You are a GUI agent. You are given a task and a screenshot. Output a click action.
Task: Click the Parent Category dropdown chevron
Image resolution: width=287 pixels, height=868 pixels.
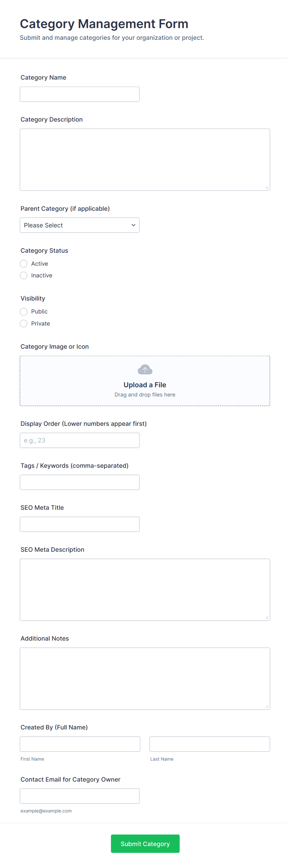coord(133,225)
